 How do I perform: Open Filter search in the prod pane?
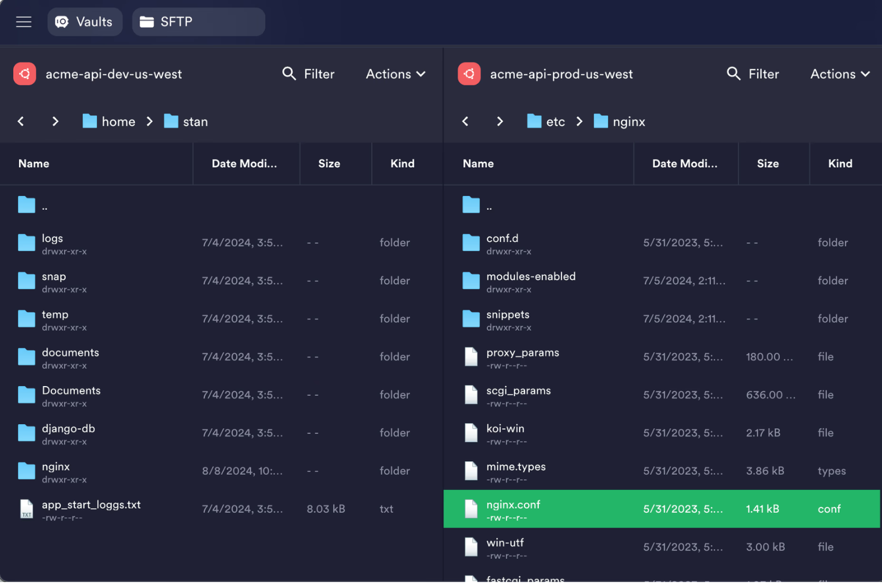(753, 73)
